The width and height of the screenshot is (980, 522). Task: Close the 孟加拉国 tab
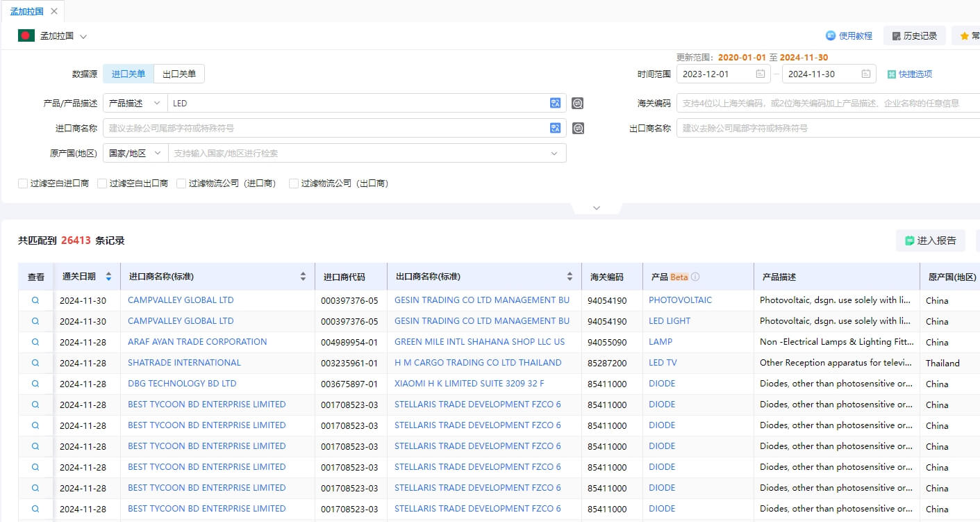pyautogui.click(x=54, y=11)
